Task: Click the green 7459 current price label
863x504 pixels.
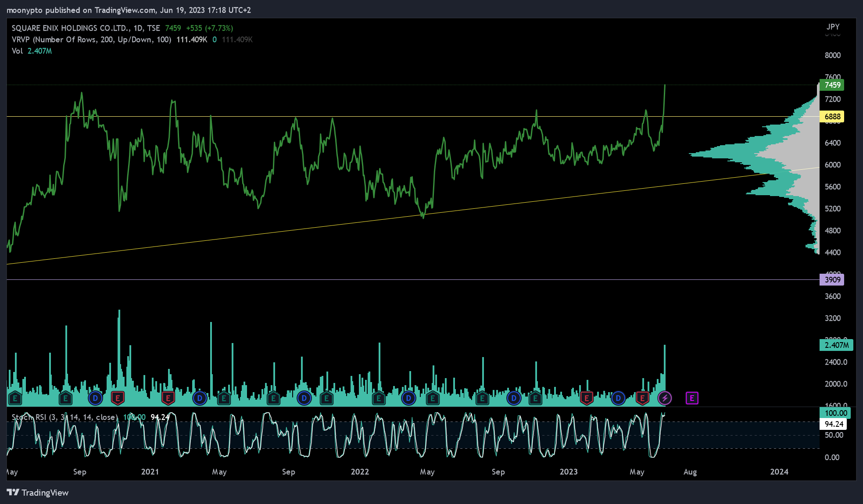Action: click(832, 85)
